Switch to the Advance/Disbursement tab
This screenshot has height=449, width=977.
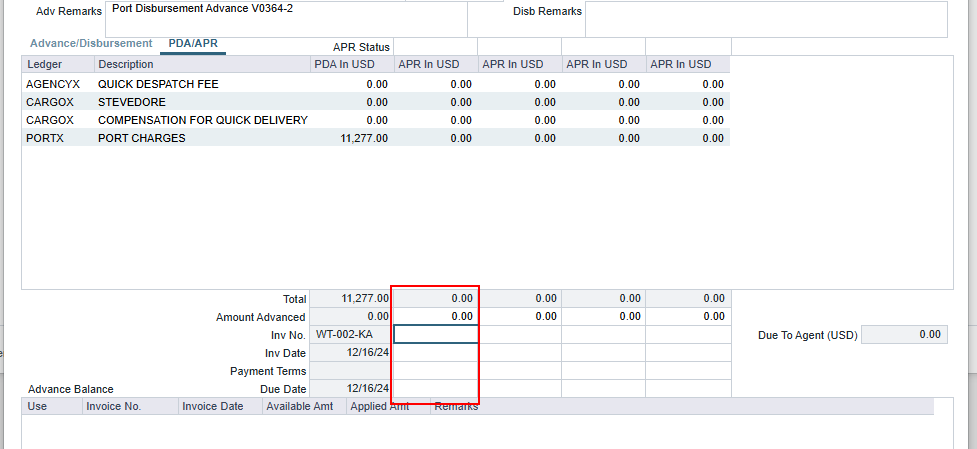click(91, 44)
